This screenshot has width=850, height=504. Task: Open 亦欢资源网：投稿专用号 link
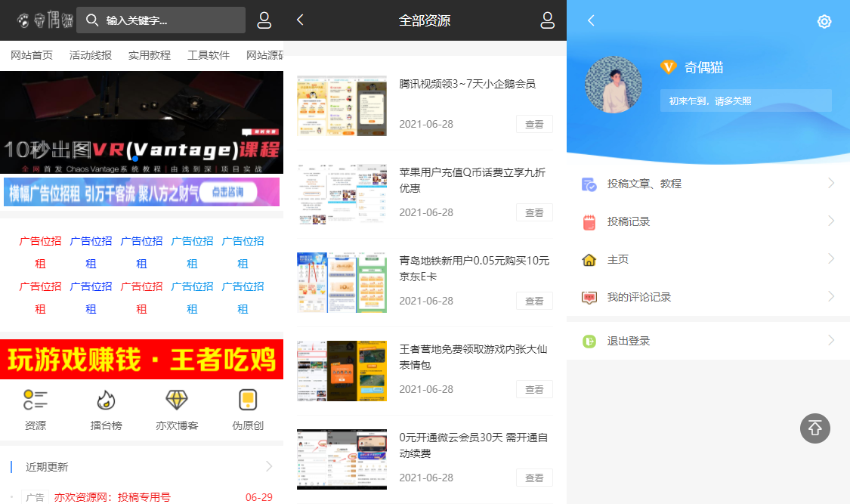click(113, 497)
